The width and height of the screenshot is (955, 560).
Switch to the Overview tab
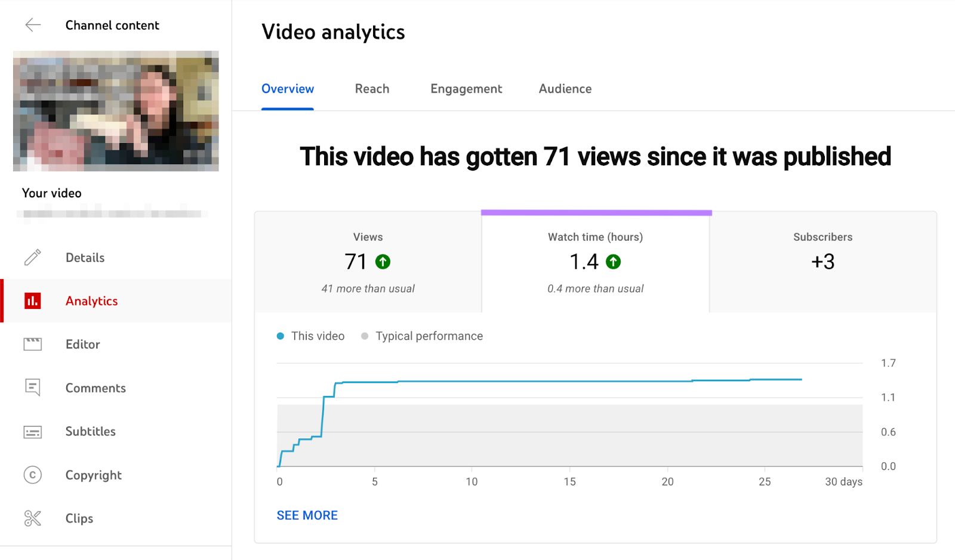click(287, 88)
